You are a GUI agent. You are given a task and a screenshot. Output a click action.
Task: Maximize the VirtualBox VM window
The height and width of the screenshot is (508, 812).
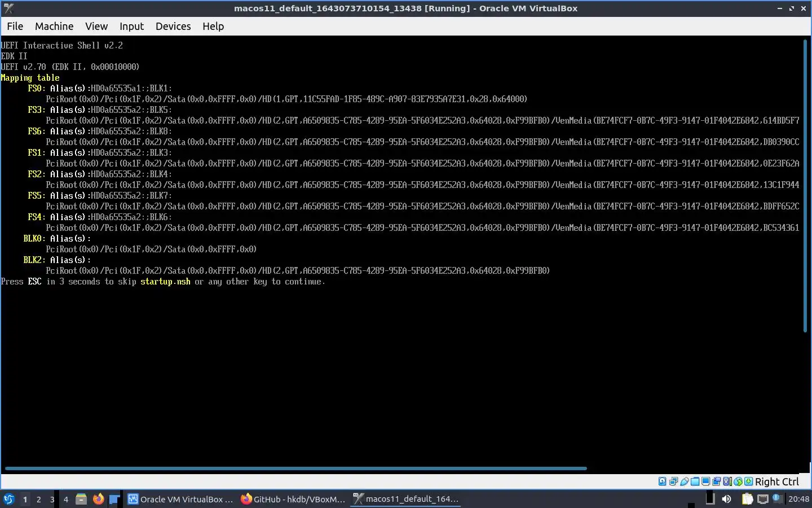click(792, 8)
